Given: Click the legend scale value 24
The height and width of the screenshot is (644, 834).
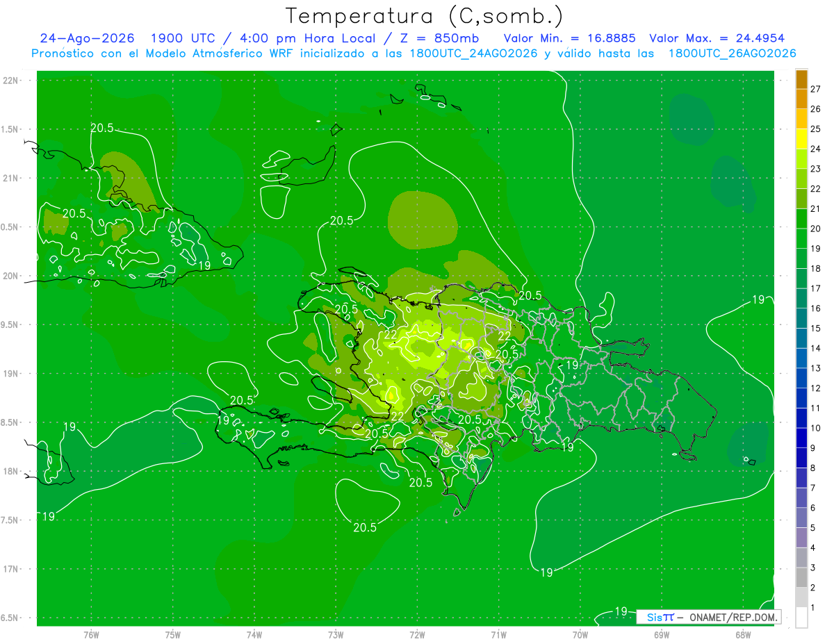Looking at the screenshot, I should click(815, 149).
